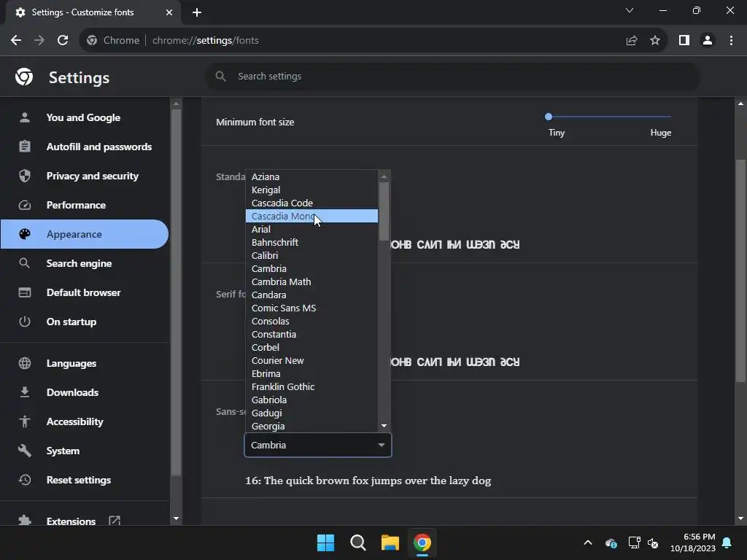Open date and time 6:56 PM

pyautogui.click(x=693, y=542)
